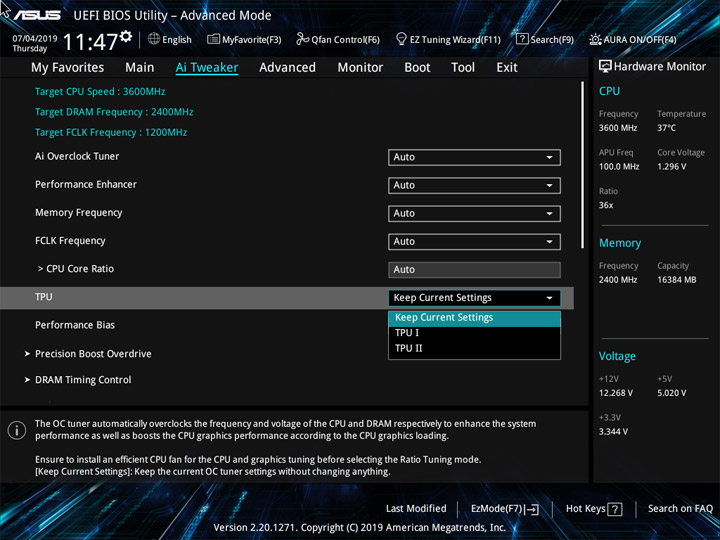Image resolution: width=720 pixels, height=540 pixels.
Task: Click the CPU Core Ratio Auto field
Action: point(474,270)
